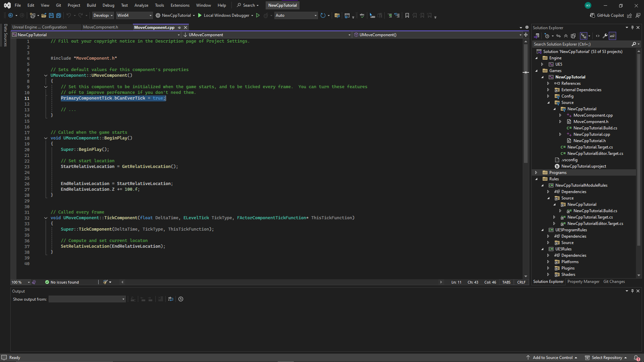Viewport: 644px width, 362px height.
Task: Toggle timestamps clock icon in Output panel
Action: tap(181, 299)
